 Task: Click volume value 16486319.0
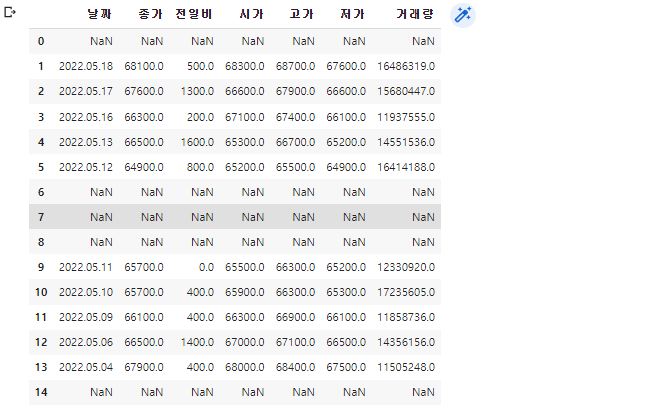point(406,66)
